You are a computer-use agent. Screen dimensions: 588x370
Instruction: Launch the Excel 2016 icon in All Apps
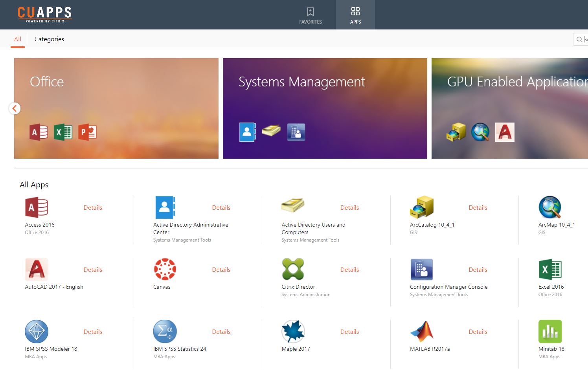[550, 269]
